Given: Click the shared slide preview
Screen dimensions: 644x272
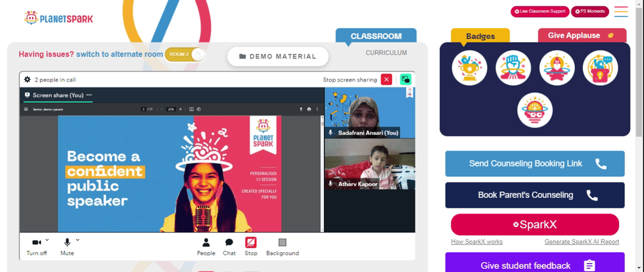Looking at the screenshot, I should 169,174.
